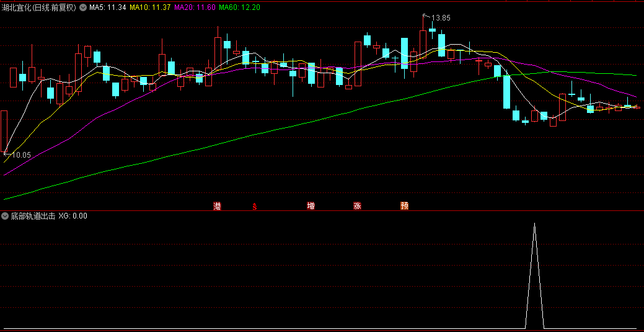Click the XG signal spike peak
The width and height of the screenshot is (644, 332).
click(534, 224)
